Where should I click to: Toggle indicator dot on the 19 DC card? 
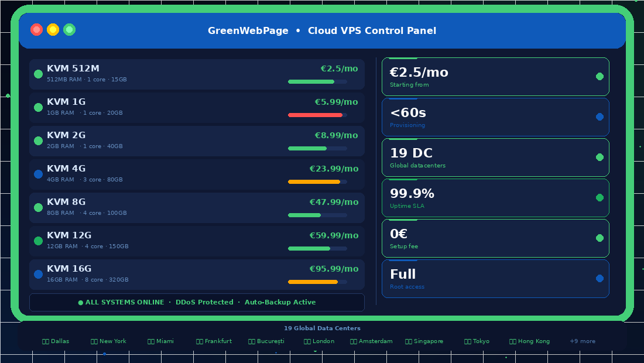[x=598, y=157]
